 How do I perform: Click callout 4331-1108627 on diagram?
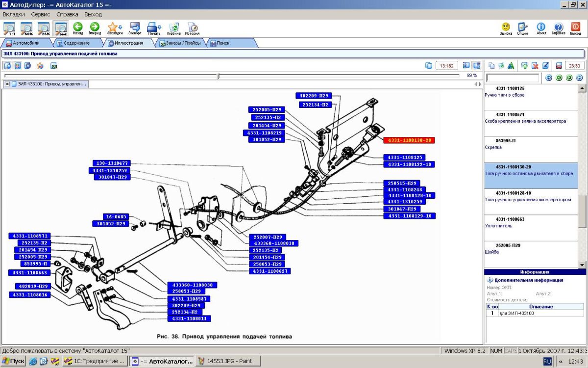tap(270, 271)
